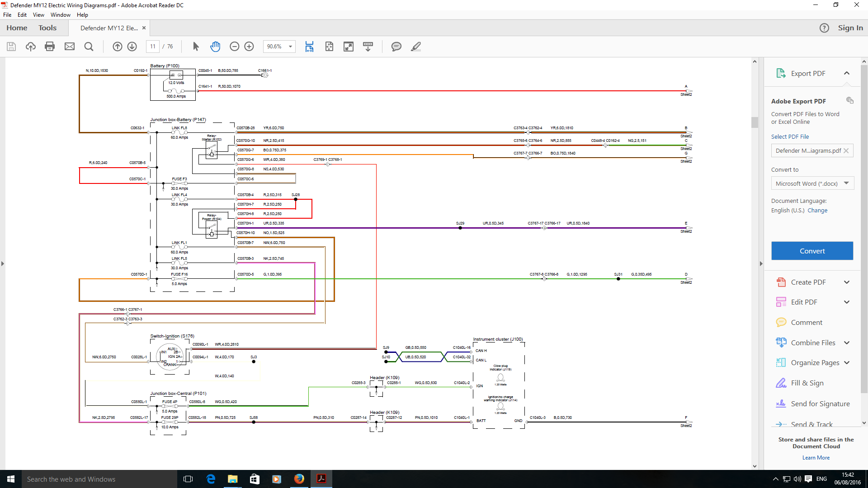Collapse the right tools pane arrow
The width and height of the screenshot is (868, 488).
point(761,263)
